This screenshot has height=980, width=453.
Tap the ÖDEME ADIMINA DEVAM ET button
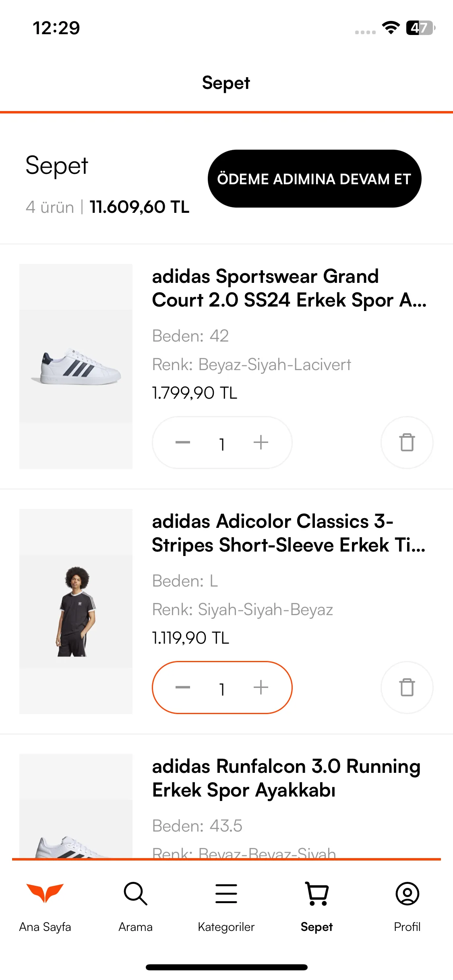(314, 179)
